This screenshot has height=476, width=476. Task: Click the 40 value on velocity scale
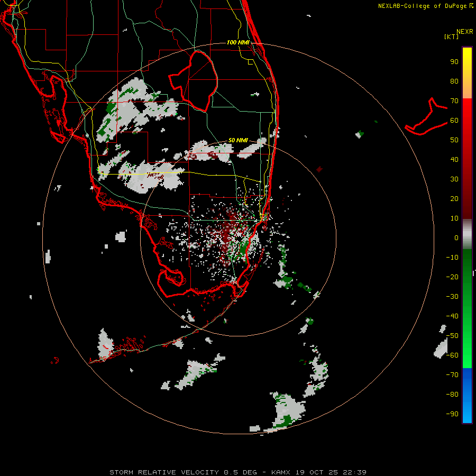coord(454,160)
